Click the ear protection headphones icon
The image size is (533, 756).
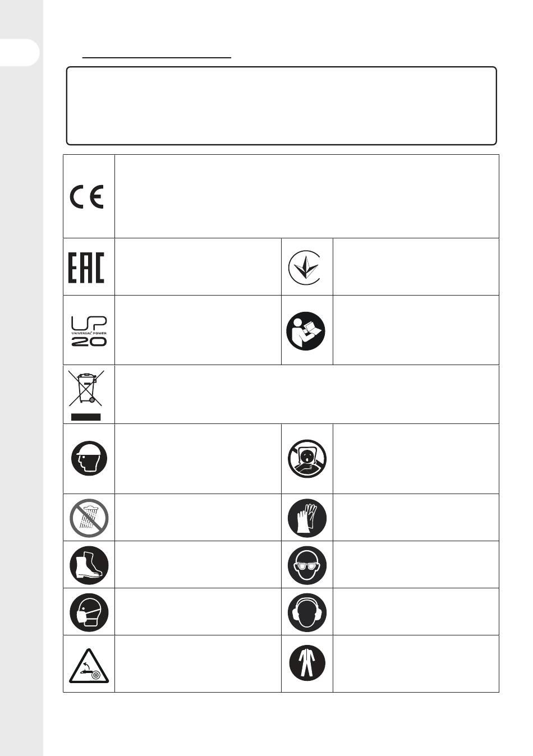click(307, 612)
